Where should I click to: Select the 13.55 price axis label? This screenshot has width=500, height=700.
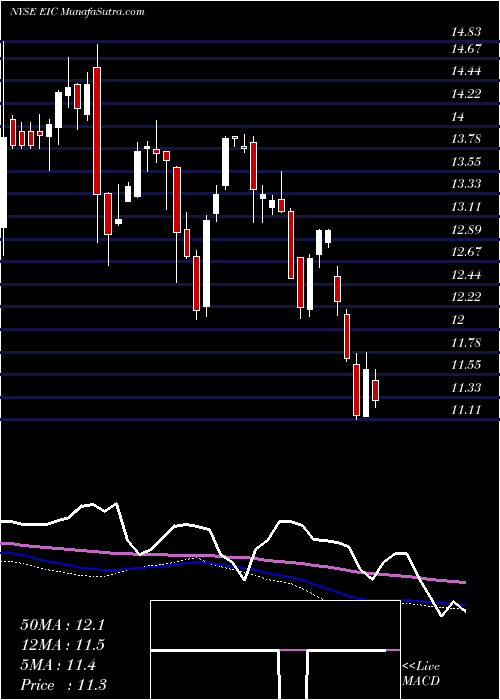(x=466, y=162)
